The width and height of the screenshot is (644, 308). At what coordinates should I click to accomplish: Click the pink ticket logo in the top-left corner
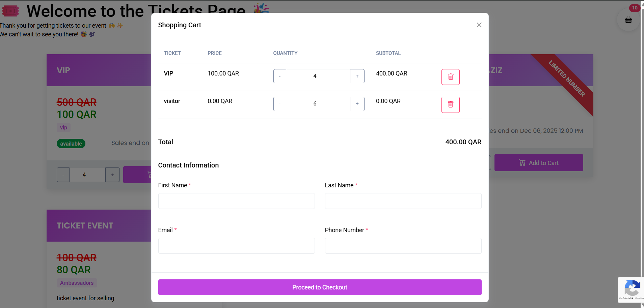pos(10,10)
